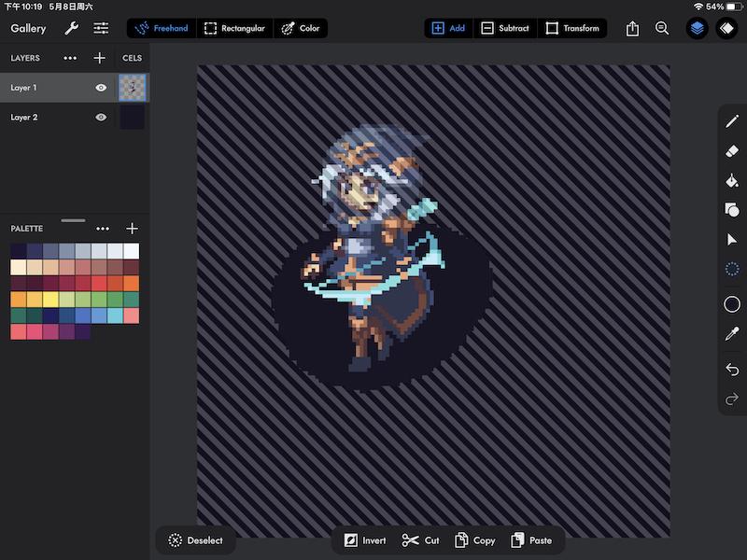Hide Layer 1 with its eye toggle
Viewport: 747px width, 560px height.
coord(103,87)
